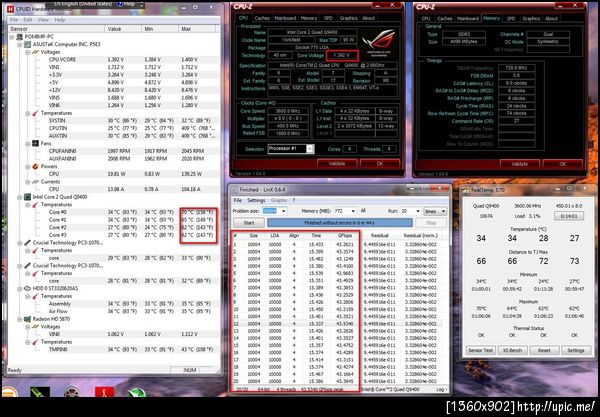Open SPD tab in CPU-Z memory timings window
600x417 pixels.
[511, 18]
